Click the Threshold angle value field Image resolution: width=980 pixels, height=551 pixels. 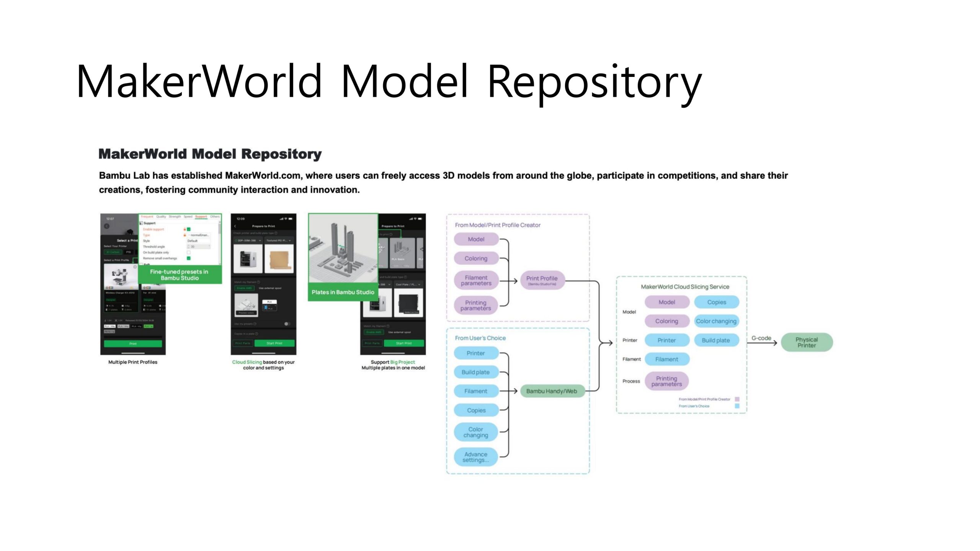(198, 247)
